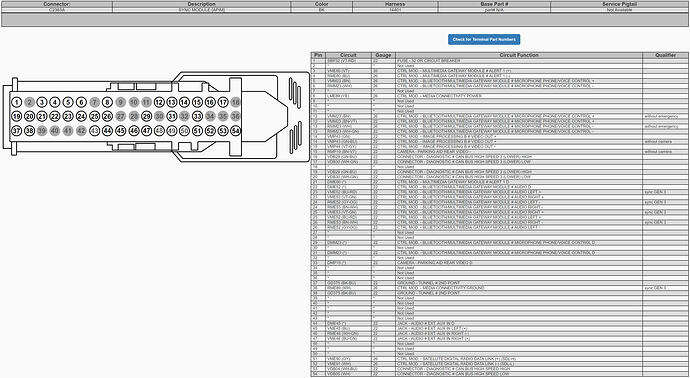The height and width of the screenshot is (378, 690).
Task: Click the Service Pigtail header cell
Action: (620, 4)
